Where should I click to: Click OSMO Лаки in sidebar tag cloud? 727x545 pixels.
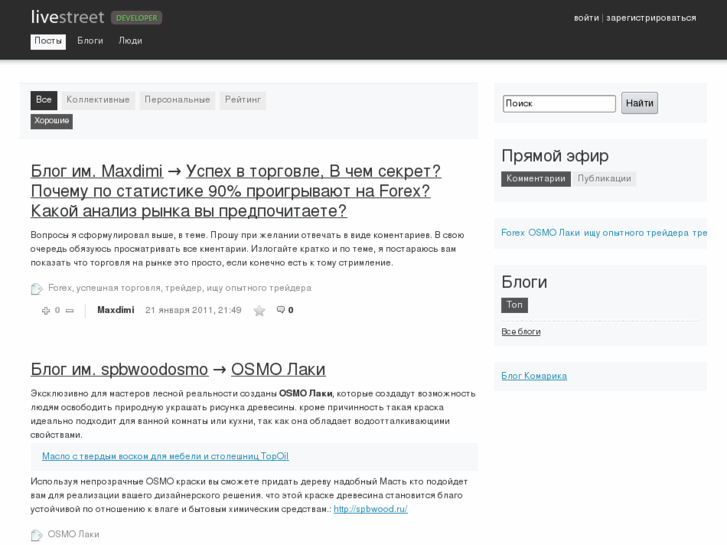click(x=554, y=233)
